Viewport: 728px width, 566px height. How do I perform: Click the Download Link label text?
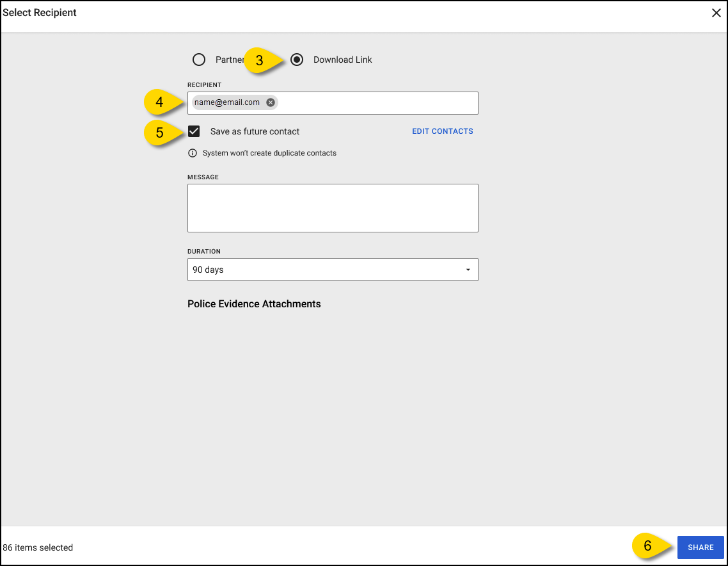pos(342,60)
